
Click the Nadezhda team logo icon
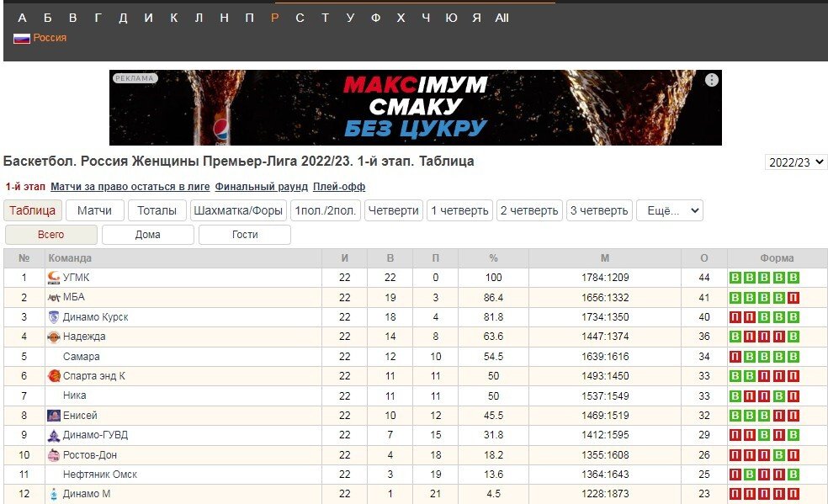coord(54,337)
